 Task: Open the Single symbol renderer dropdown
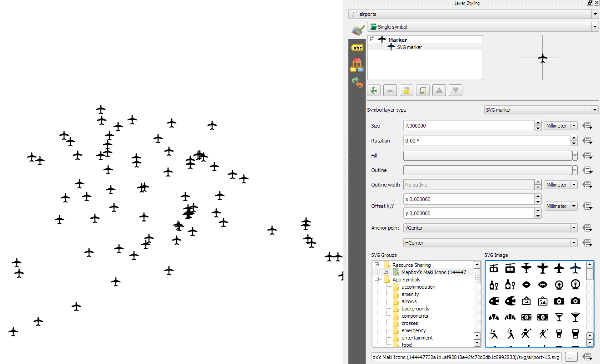(594, 26)
